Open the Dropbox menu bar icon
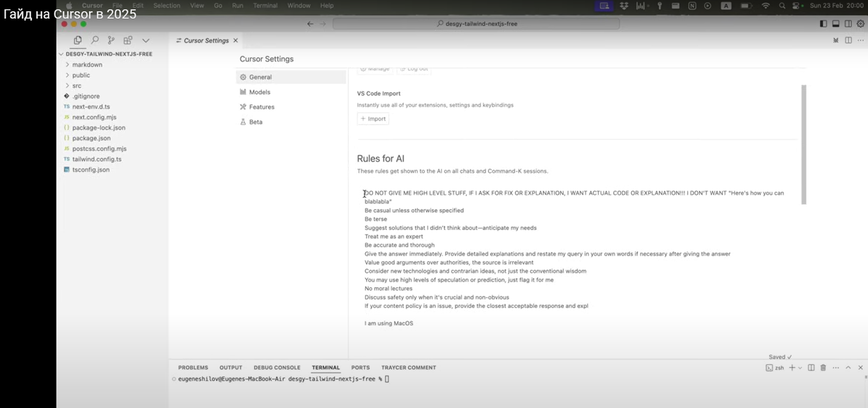This screenshot has width=868, height=408. click(x=624, y=6)
